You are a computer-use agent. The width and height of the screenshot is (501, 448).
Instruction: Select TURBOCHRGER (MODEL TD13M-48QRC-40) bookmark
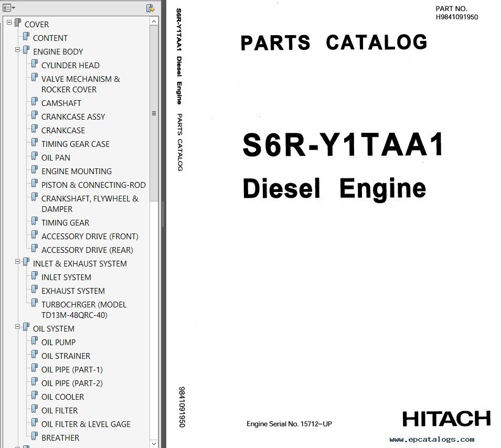coord(84,310)
